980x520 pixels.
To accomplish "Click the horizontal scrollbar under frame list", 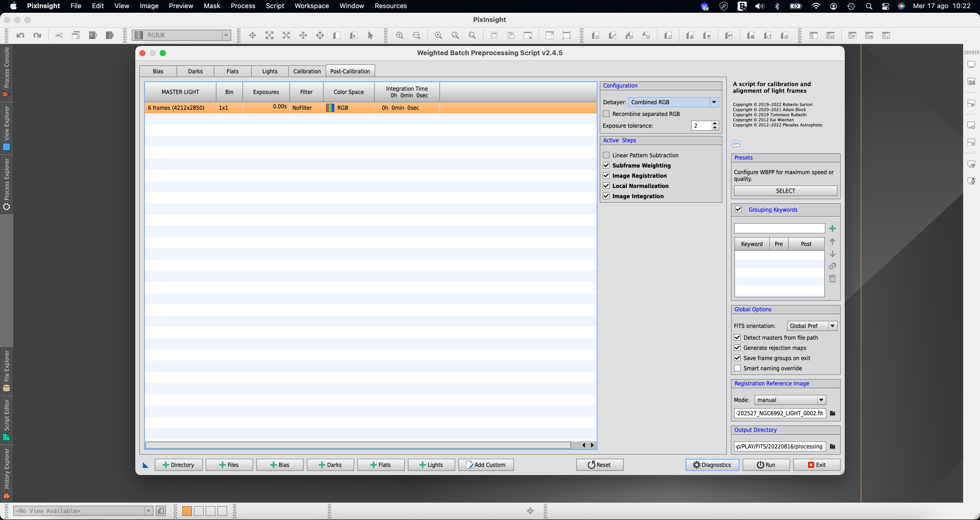I will click(x=358, y=445).
